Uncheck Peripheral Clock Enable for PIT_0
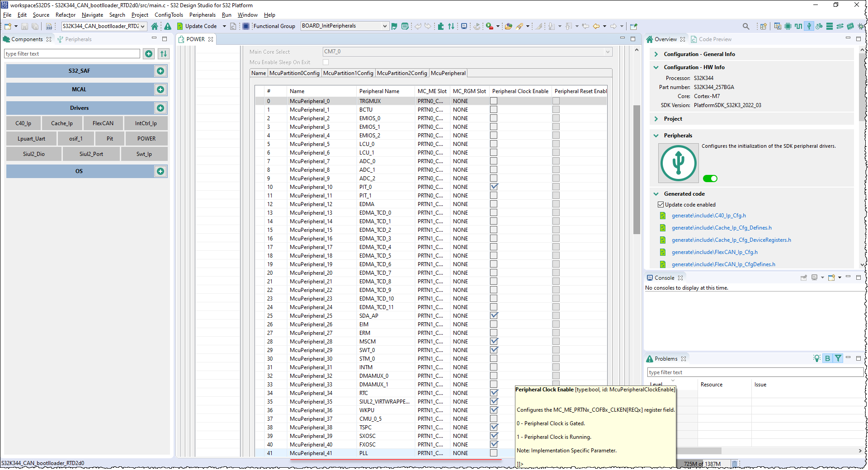The height and width of the screenshot is (470, 868). pos(494,187)
